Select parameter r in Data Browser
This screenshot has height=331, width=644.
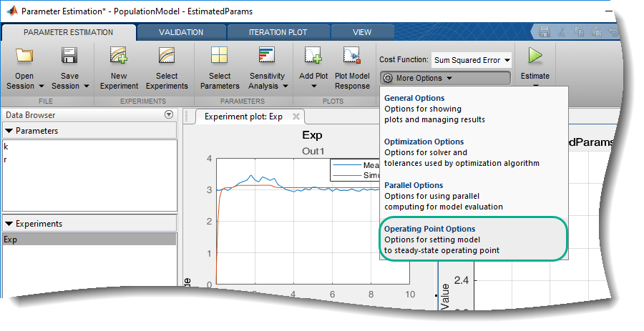89,159
